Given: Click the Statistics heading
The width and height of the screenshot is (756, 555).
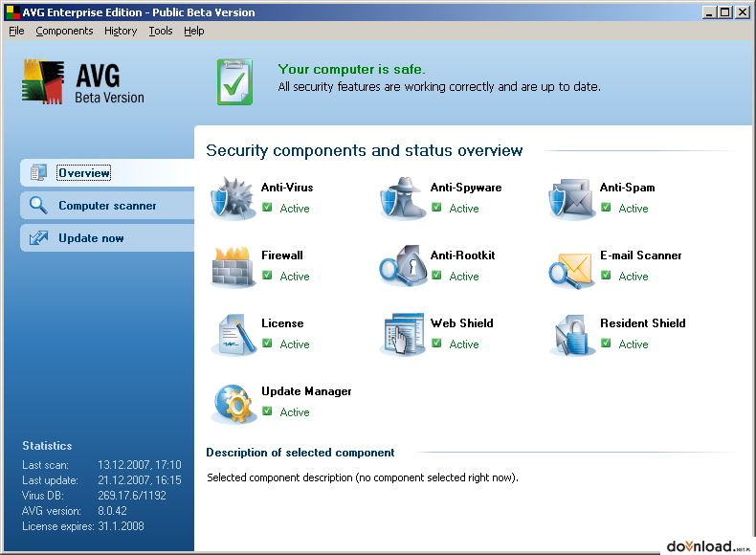Looking at the screenshot, I should tap(47, 446).
